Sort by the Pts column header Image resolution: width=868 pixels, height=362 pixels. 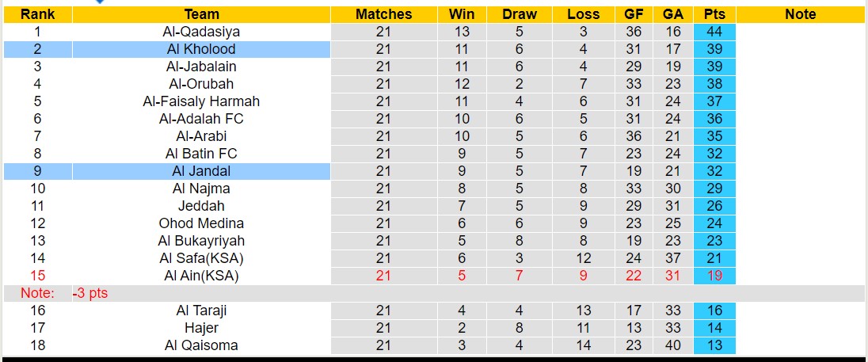[714, 14]
